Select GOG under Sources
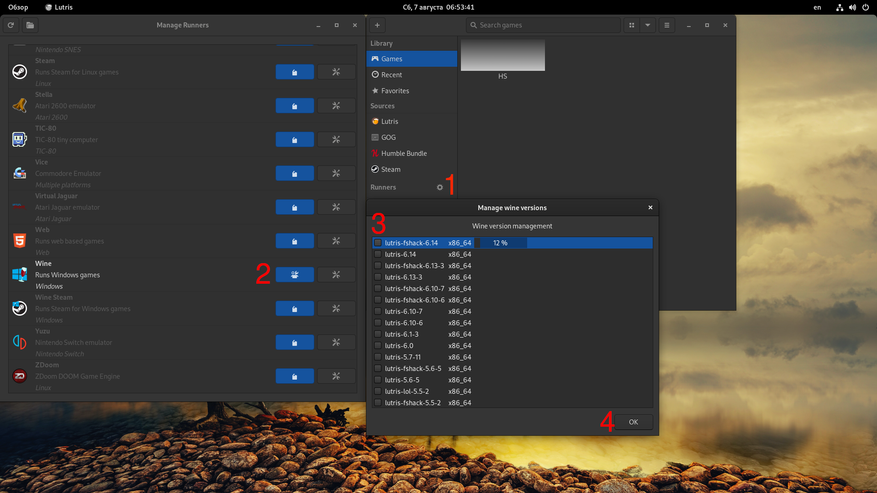 (x=388, y=137)
